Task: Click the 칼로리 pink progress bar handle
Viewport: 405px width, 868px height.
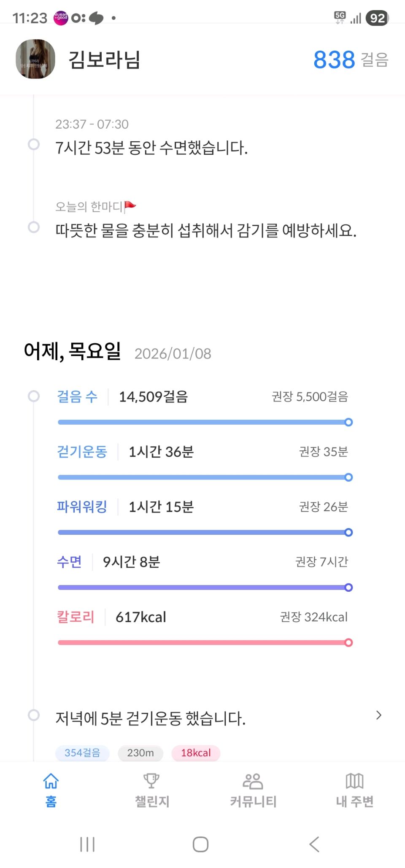Action: [348, 642]
